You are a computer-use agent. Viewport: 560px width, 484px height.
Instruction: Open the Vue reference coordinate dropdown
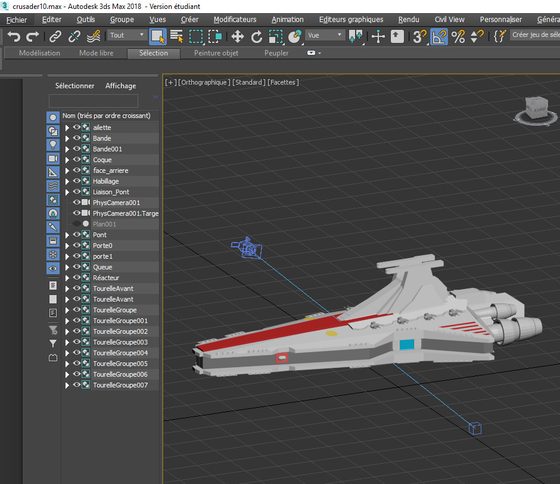(x=324, y=35)
